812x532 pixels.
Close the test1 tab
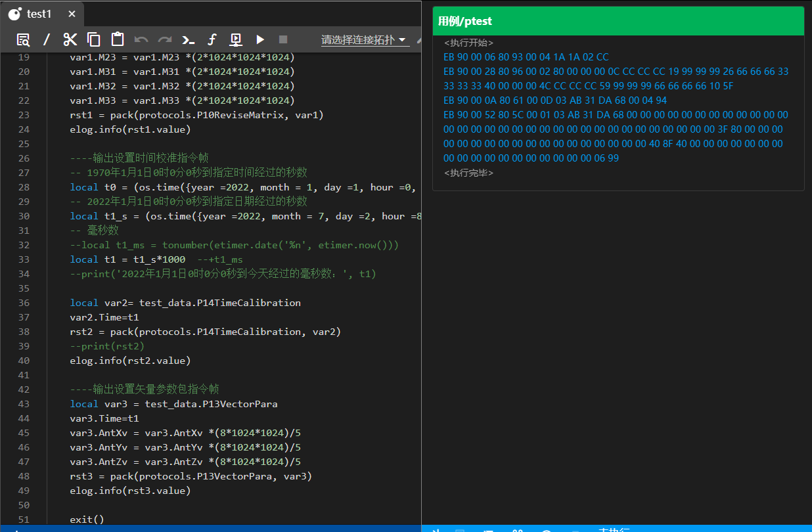[72, 14]
